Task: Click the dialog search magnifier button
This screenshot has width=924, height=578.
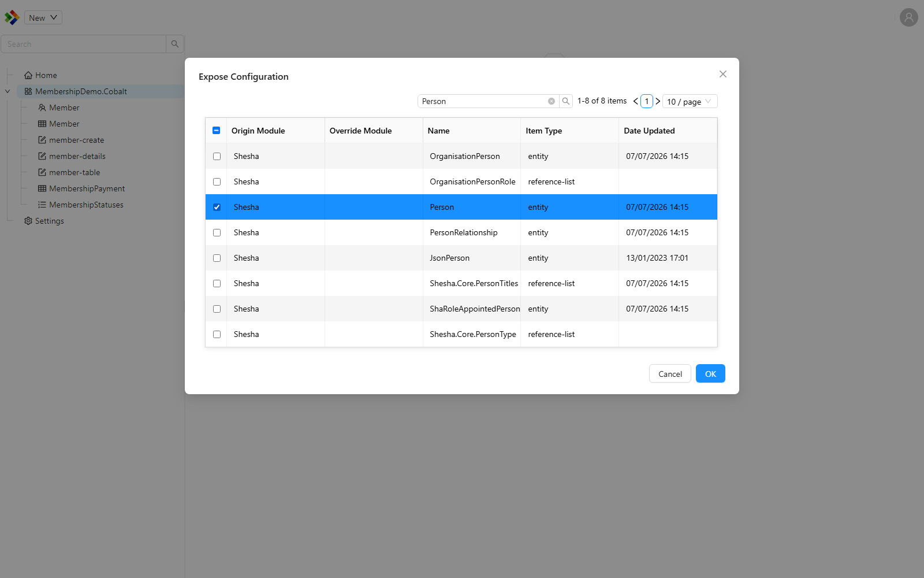Action: pyautogui.click(x=566, y=101)
